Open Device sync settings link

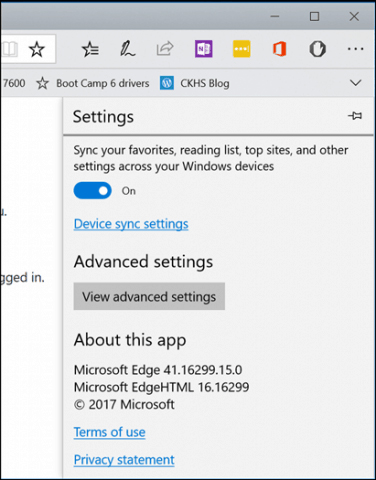pyautogui.click(x=131, y=224)
